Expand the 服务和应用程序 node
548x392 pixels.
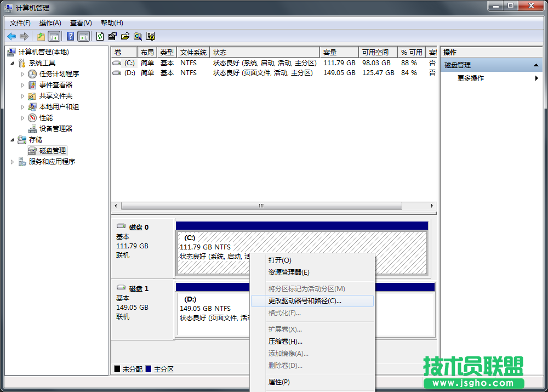click(x=12, y=161)
